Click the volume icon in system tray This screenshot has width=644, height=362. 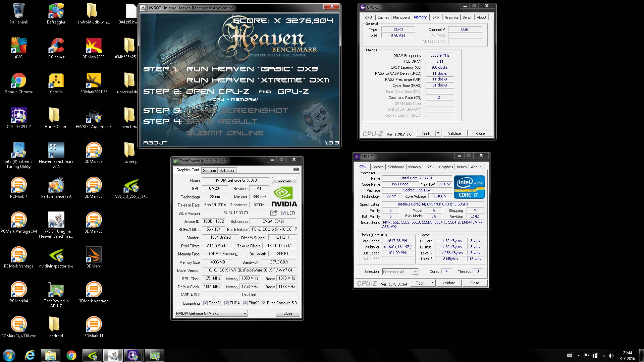(611, 356)
